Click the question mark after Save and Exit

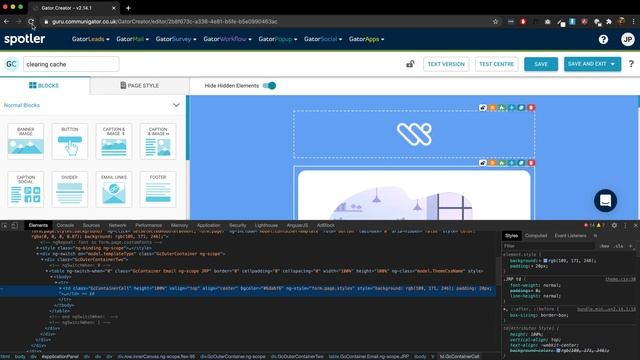pyautogui.click(x=631, y=64)
